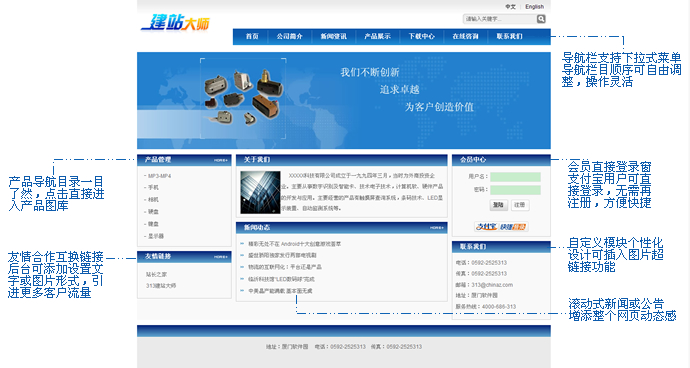
Task: Focus the 用户名 username field
Action: click(x=515, y=177)
